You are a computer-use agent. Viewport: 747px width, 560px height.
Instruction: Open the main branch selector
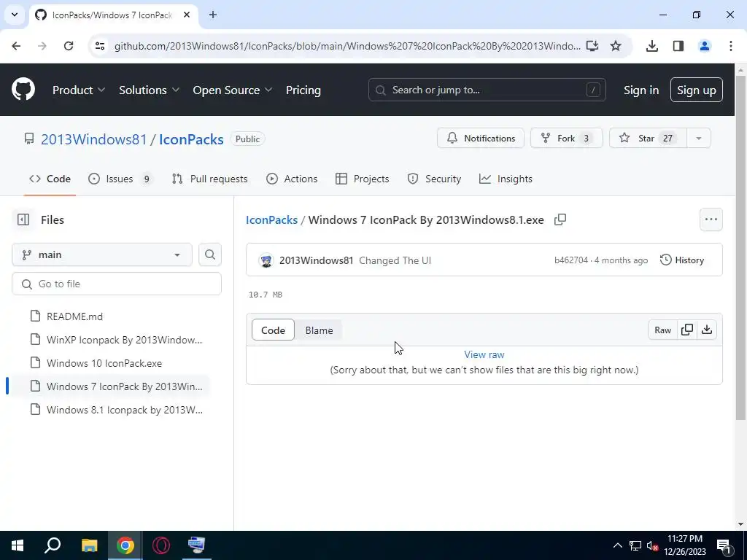(102, 254)
